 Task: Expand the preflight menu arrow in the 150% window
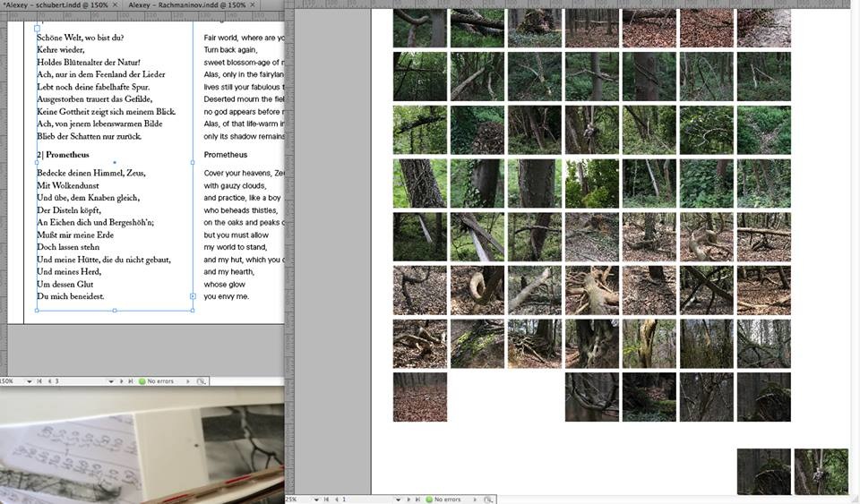pyautogui.click(x=186, y=381)
